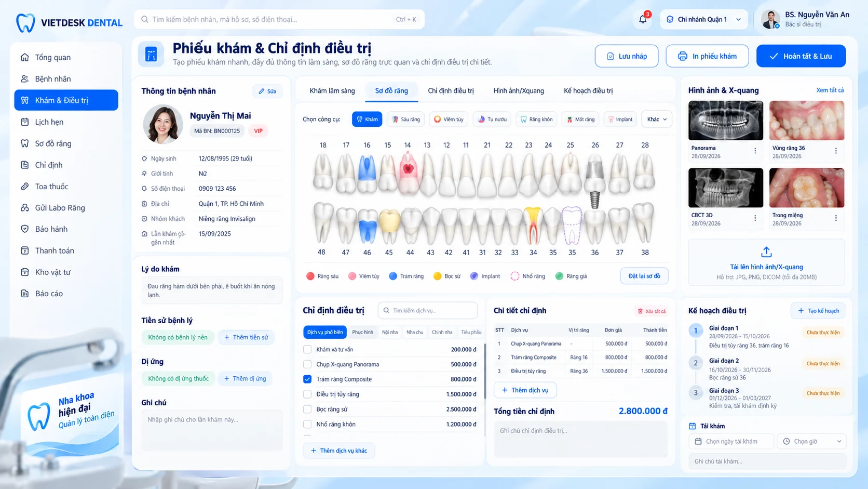Select implant tooth 26 on the chart
Screen dimensions: 868x489
pos(595,182)
